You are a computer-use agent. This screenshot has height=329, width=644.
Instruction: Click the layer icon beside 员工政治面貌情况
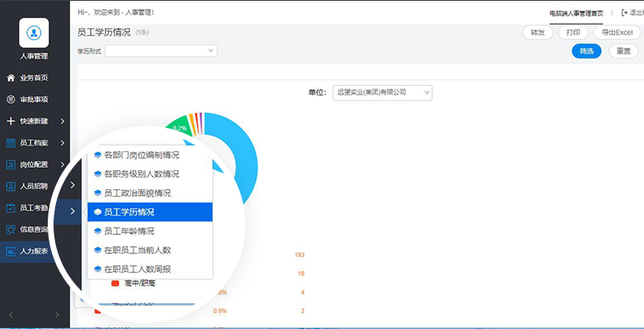pos(98,192)
